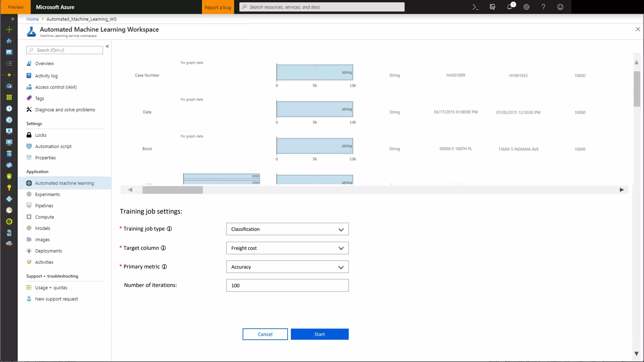
Task: Click SQL databases icon in left rail
Action: pyautogui.click(x=9, y=154)
